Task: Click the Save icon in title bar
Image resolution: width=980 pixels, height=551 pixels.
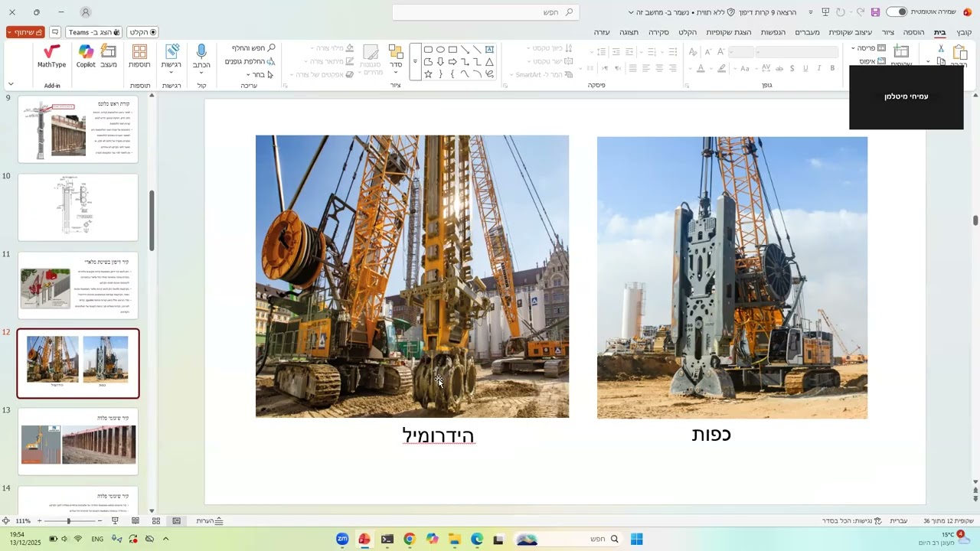Action: tap(875, 12)
